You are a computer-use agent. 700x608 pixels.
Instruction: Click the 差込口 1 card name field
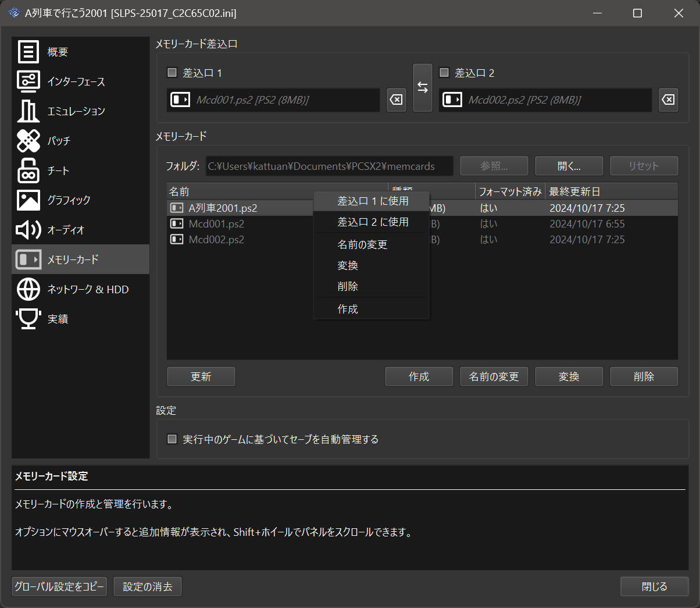[x=273, y=100]
